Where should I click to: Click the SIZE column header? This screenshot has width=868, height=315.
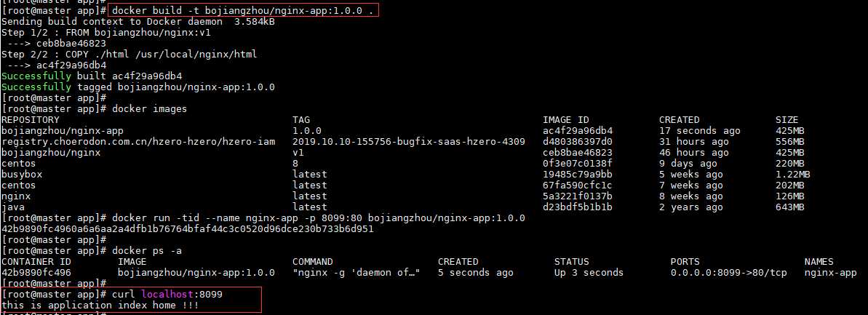[x=787, y=120]
